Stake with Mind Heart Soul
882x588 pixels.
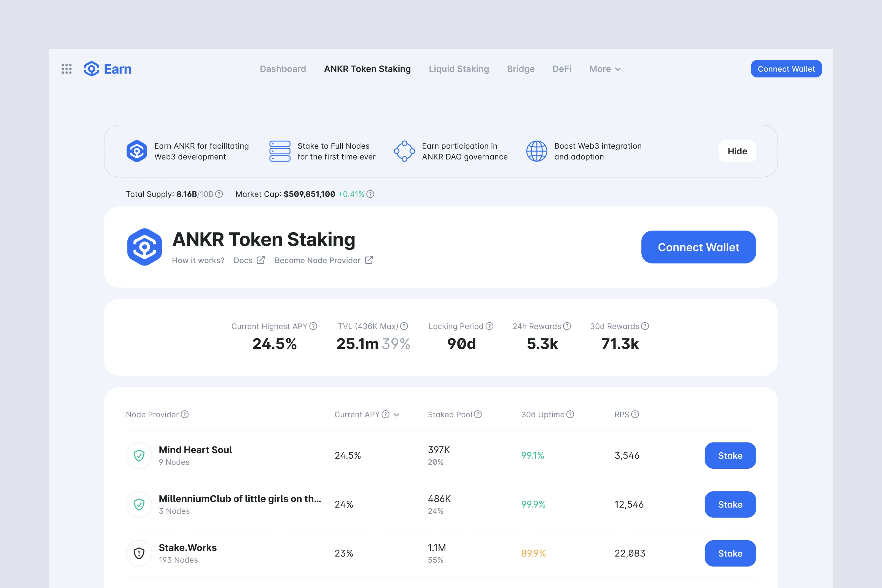[730, 455]
